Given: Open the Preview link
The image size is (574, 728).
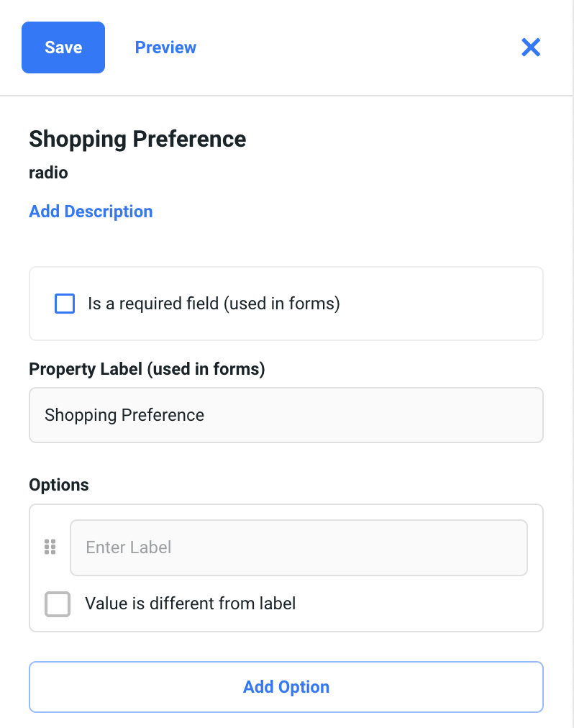Looking at the screenshot, I should [165, 47].
